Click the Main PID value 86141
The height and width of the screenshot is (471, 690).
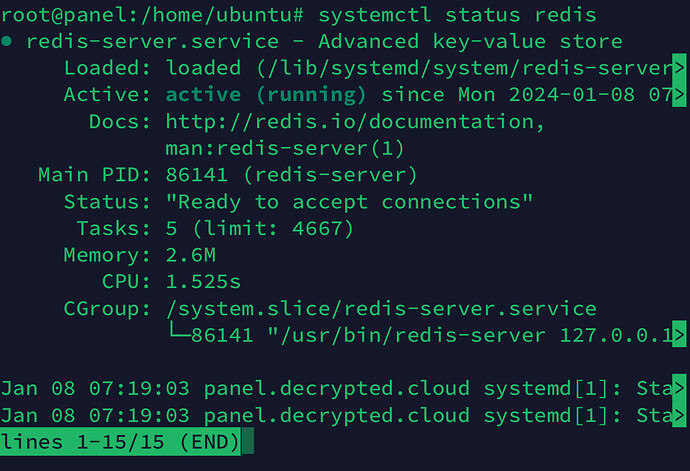pos(197,175)
